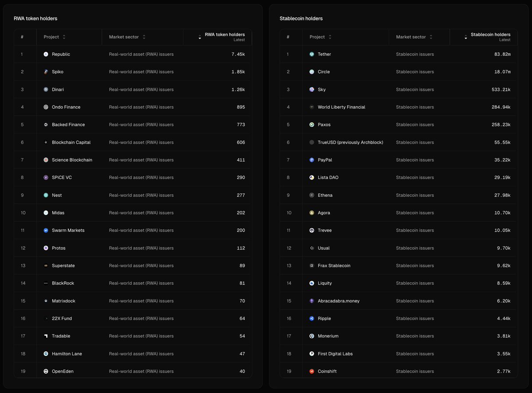The width and height of the screenshot is (532, 393).
Task: Toggle sort arrow beside RWA token holders header
Action: pyautogui.click(x=199, y=37)
